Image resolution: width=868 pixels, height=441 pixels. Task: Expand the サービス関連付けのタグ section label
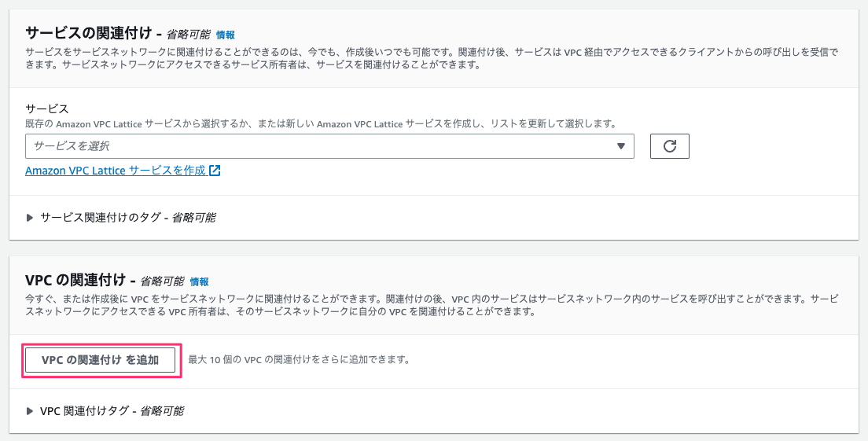click(128, 218)
